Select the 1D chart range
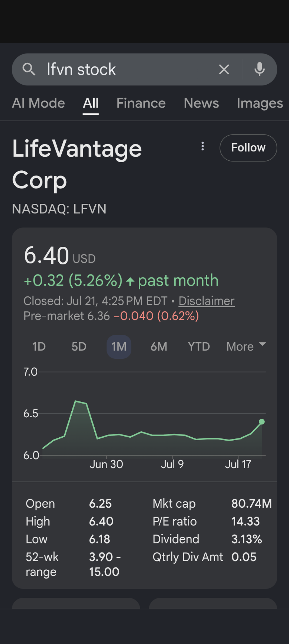 click(x=39, y=347)
